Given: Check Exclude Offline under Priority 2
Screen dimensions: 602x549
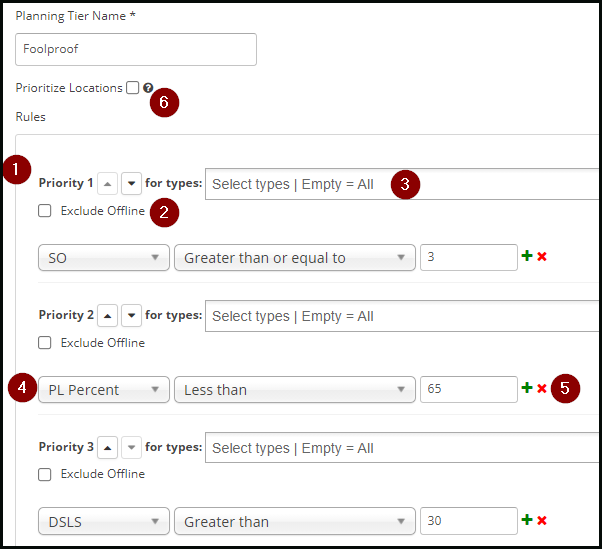Looking at the screenshot, I should tap(45, 342).
